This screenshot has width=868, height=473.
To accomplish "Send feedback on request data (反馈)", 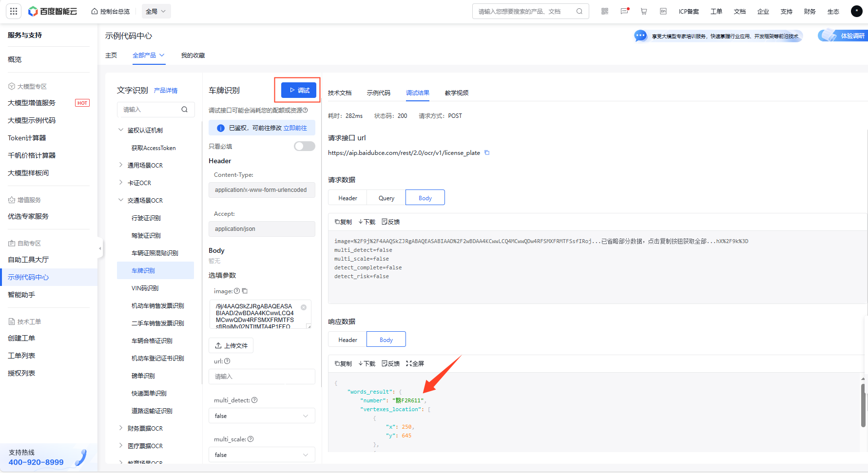I will [x=390, y=222].
